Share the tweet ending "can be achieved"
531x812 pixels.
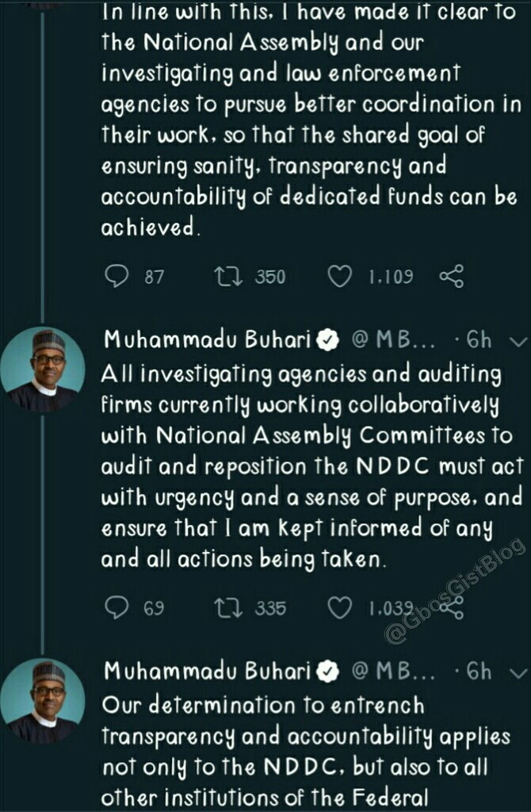(x=451, y=276)
